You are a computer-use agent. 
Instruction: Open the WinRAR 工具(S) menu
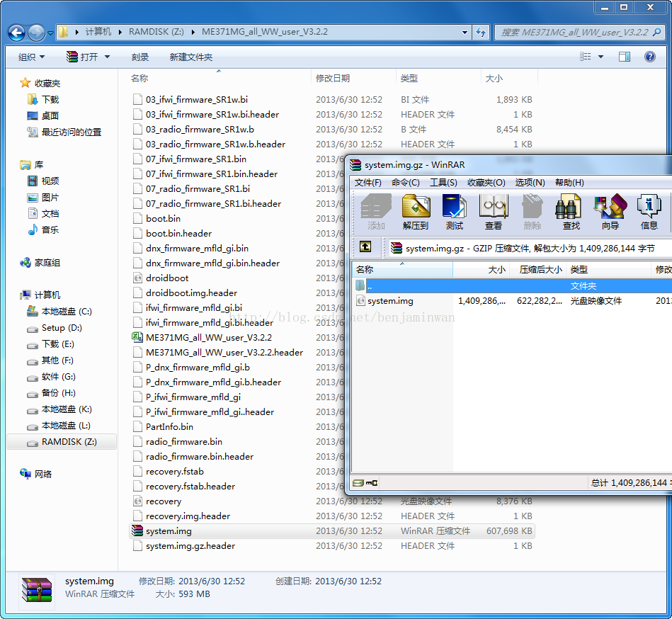(x=443, y=183)
